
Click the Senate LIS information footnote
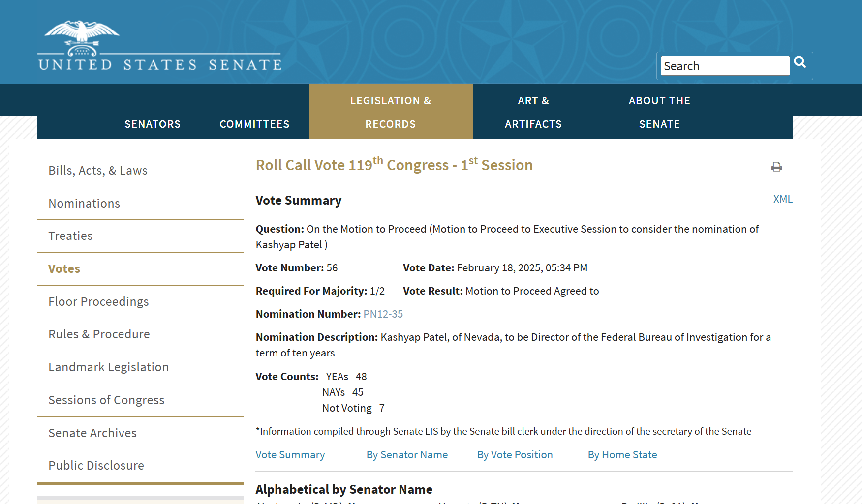[503, 431]
